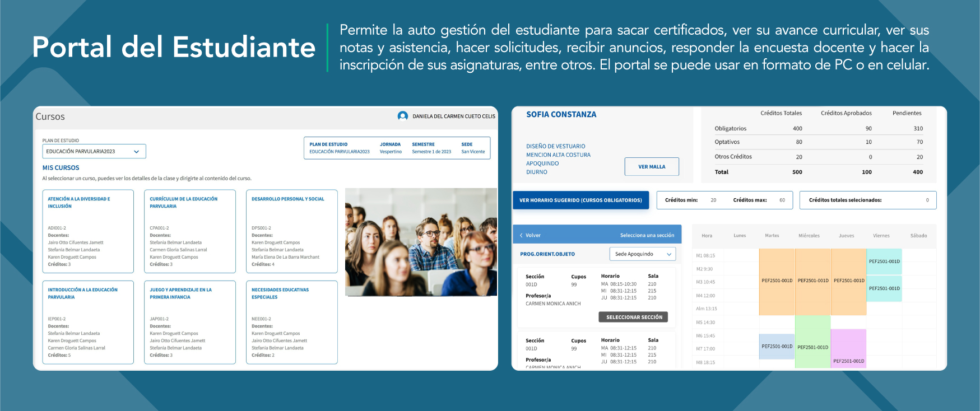This screenshot has height=411, width=980.
Task: Select Juego y Aprendizaje en la Primera Infancia
Action: point(190,322)
